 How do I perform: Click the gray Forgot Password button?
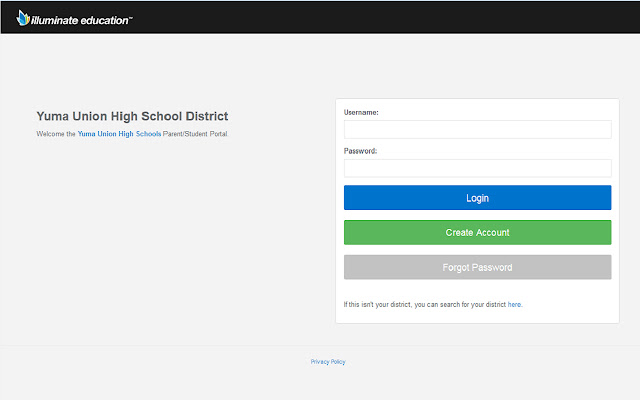click(478, 267)
